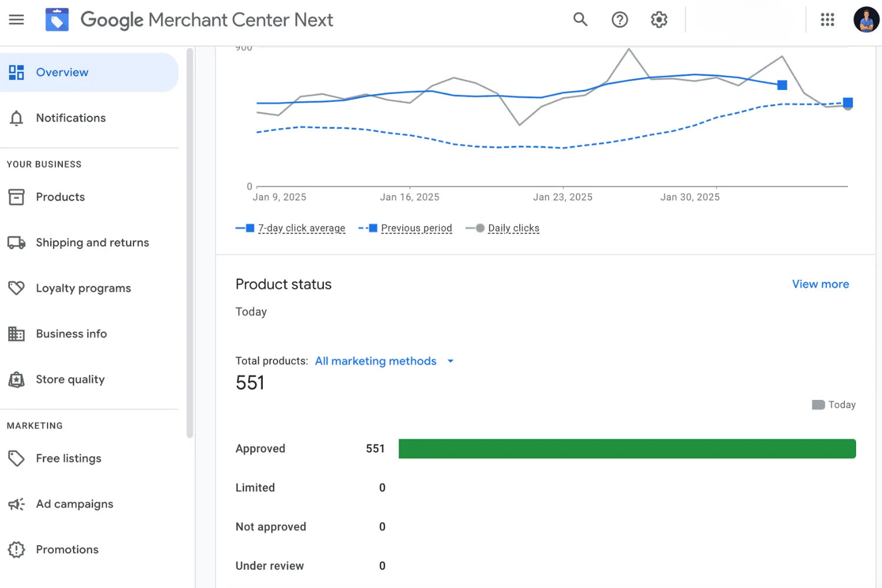The height and width of the screenshot is (588, 882).
Task: Toggle the Previous period legend series
Action: point(416,228)
